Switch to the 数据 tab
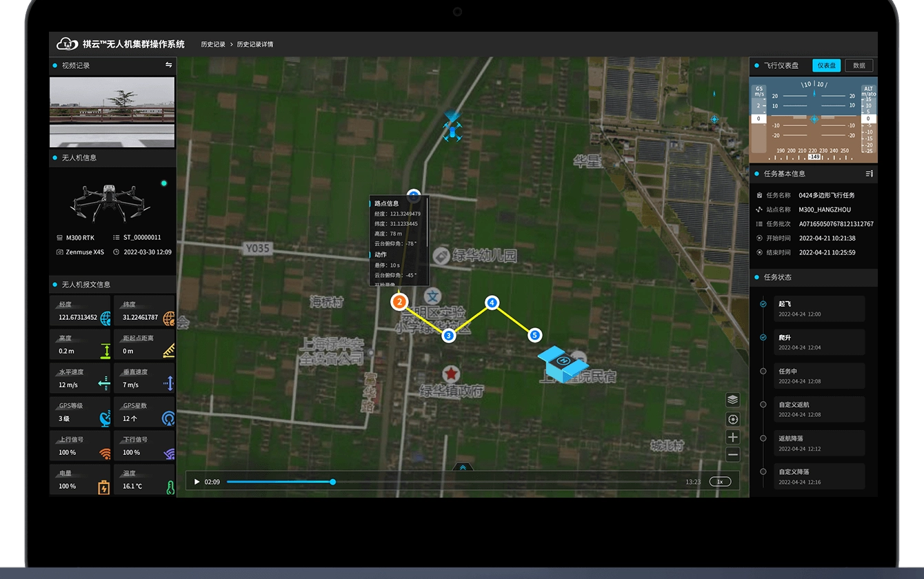Screen dimensions: 924x579 858,65
